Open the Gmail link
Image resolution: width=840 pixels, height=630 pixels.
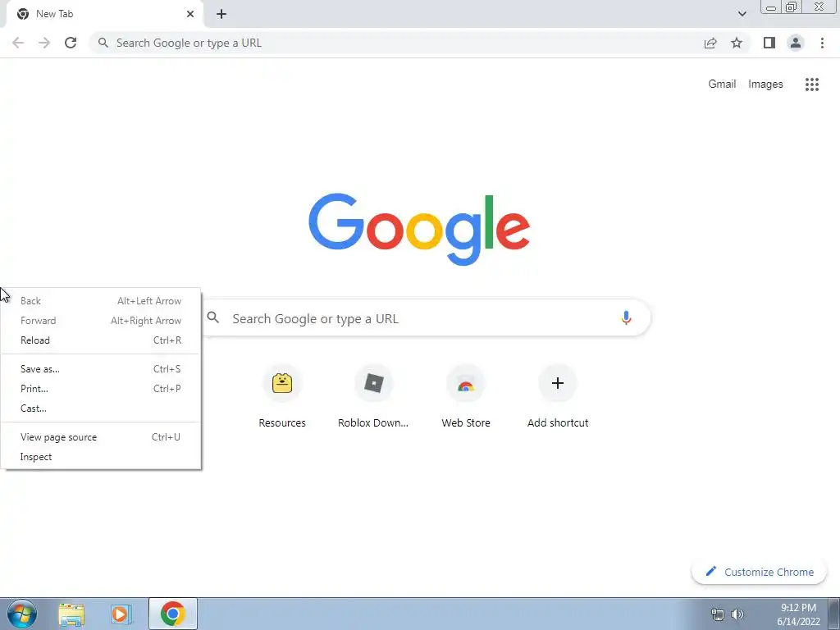(x=722, y=84)
